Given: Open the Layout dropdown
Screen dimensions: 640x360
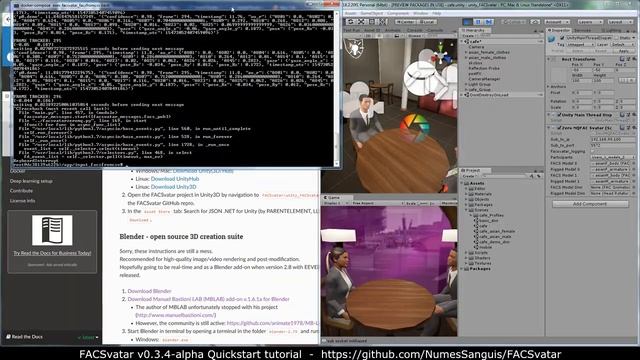Looking at the screenshot, I should tap(620, 22).
